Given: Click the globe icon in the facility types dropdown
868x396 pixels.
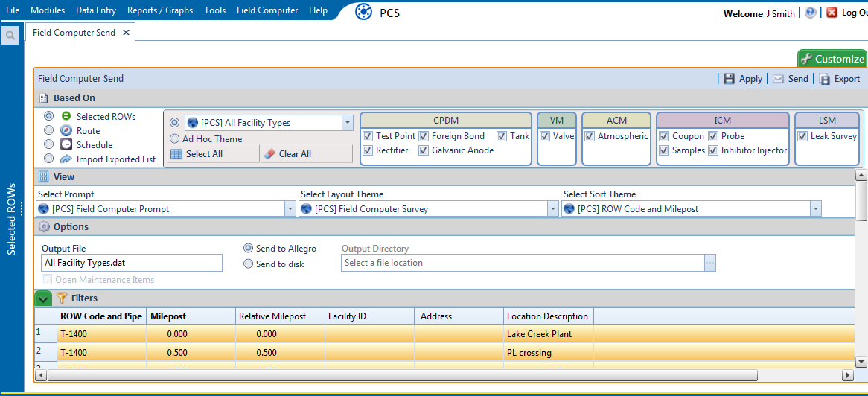Looking at the screenshot, I should pos(193,122).
